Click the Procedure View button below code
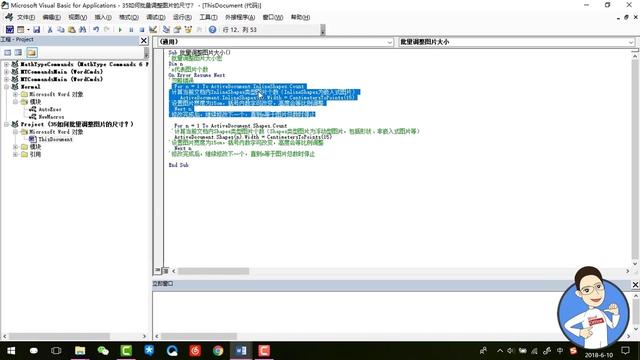The image size is (640, 360). coord(158,271)
